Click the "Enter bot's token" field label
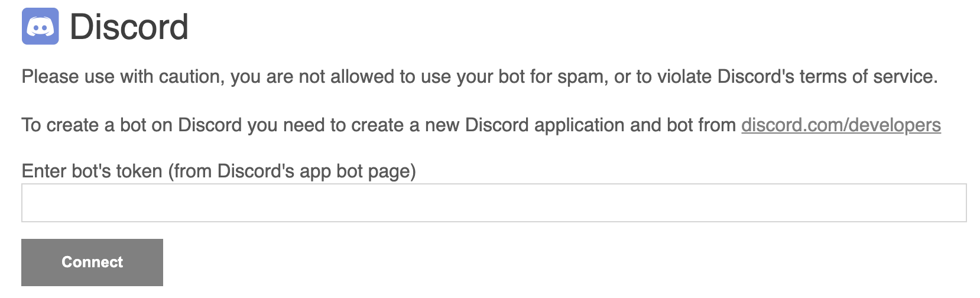The image size is (980, 298). coord(92,171)
